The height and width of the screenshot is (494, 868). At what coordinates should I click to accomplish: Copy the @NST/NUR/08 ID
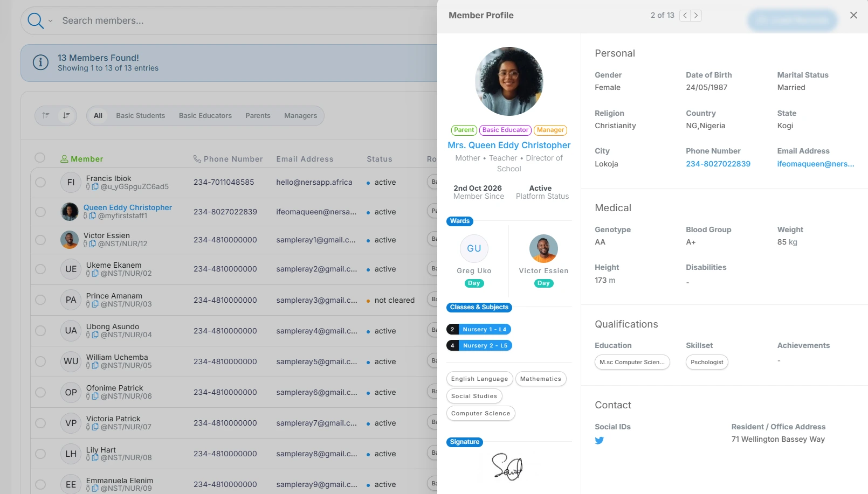[x=95, y=457]
